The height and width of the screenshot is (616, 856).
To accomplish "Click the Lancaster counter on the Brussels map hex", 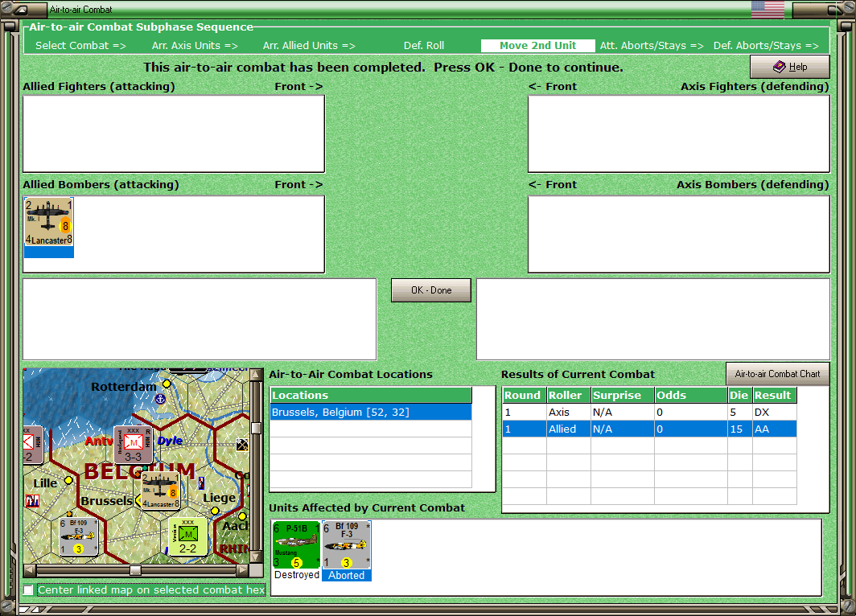I will [161, 491].
